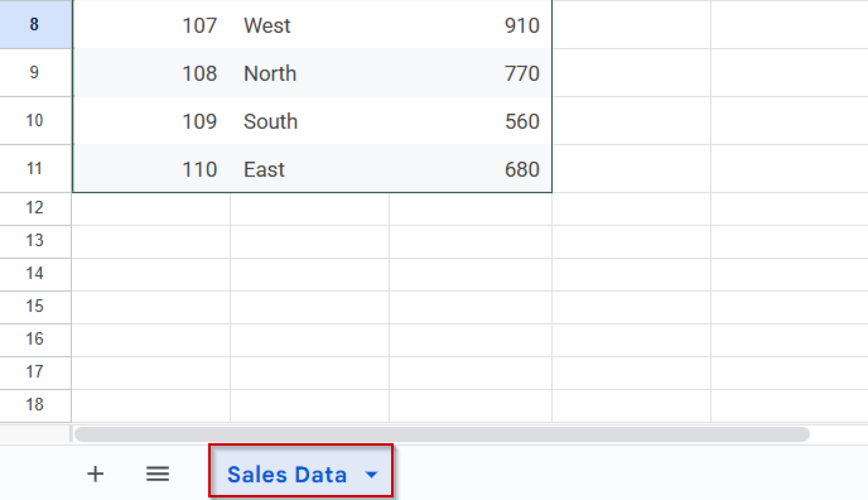Select the cell containing South
The image size is (868, 500).
click(309, 120)
